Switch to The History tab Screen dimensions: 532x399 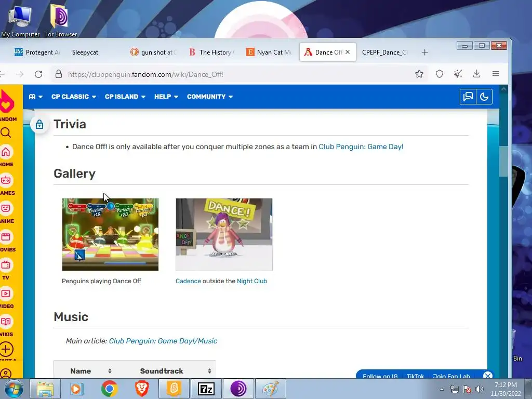click(212, 52)
